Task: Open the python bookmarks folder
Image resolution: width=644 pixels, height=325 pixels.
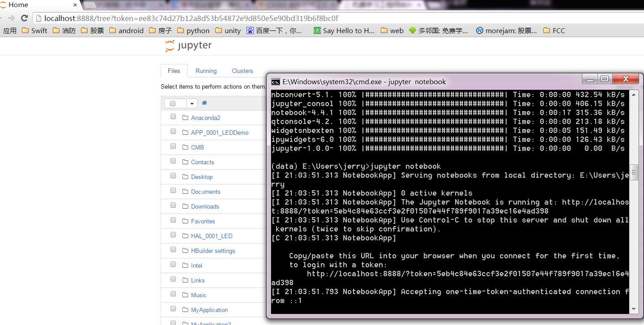Action: point(193,30)
